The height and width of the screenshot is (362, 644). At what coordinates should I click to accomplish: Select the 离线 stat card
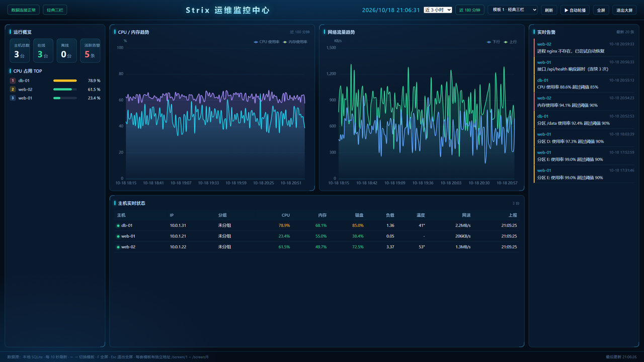tap(66, 51)
